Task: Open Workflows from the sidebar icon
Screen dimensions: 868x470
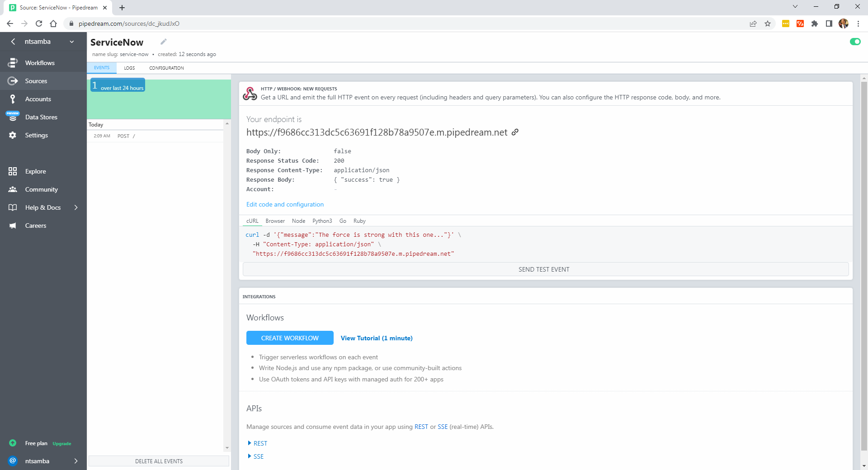Action: (13, 63)
